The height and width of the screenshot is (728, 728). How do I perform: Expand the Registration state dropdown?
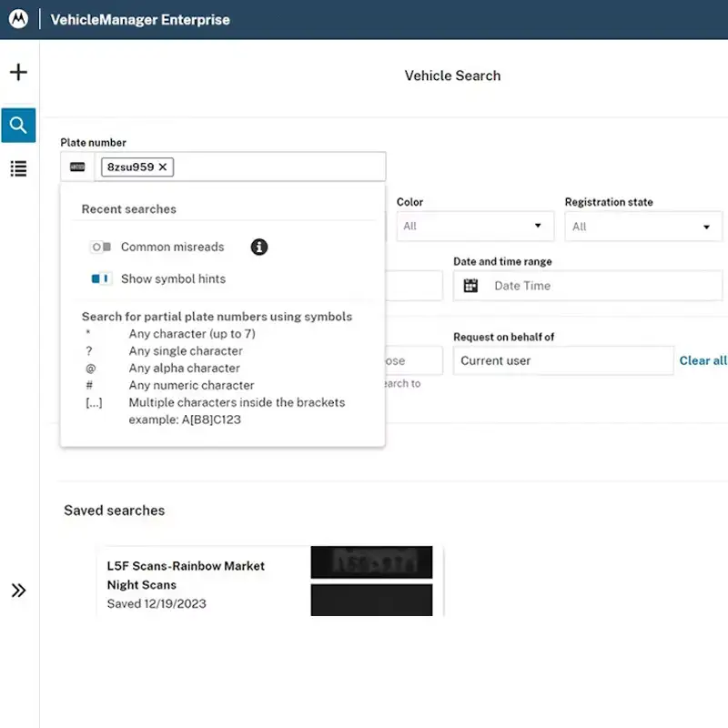642,227
